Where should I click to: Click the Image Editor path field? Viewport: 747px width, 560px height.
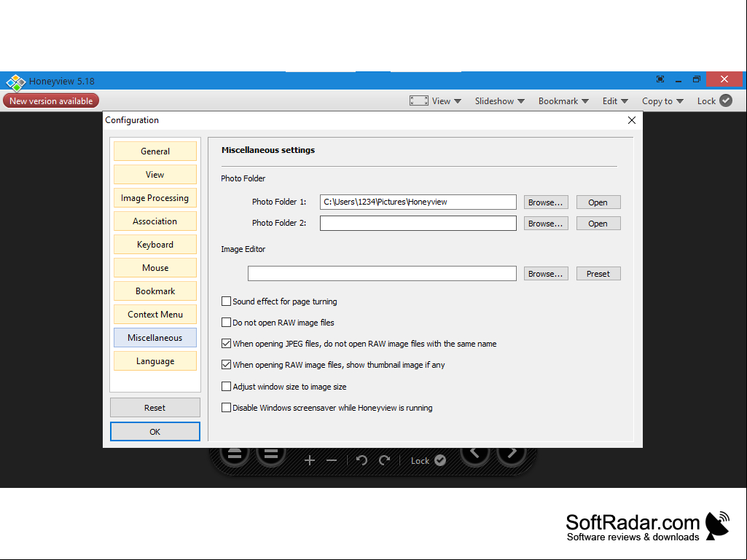click(382, 273)
